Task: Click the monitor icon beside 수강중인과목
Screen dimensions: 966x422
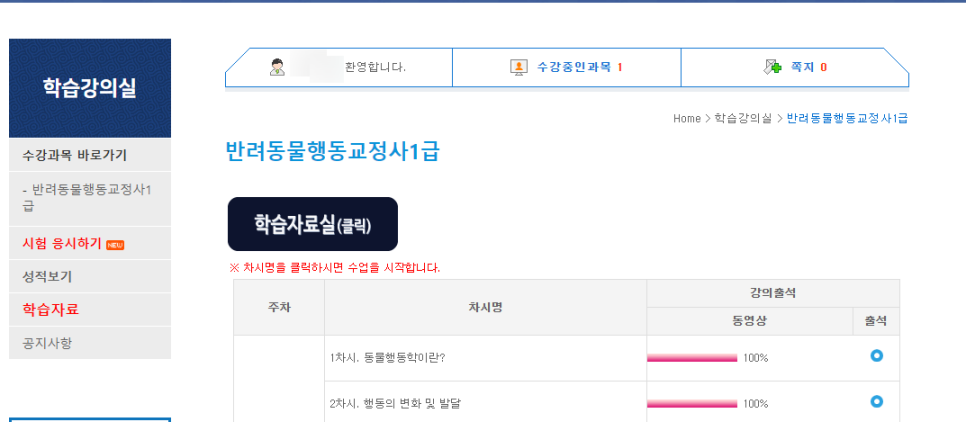Action: 519,67
